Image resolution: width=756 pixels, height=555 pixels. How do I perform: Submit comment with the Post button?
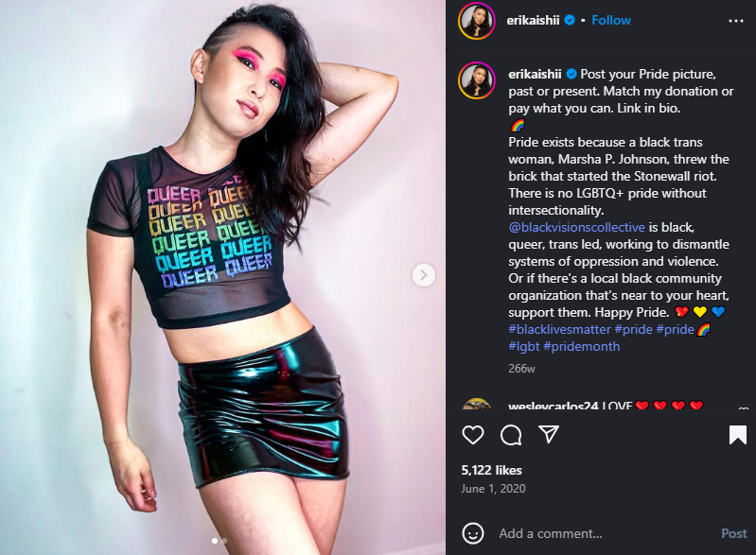(734, 533)
